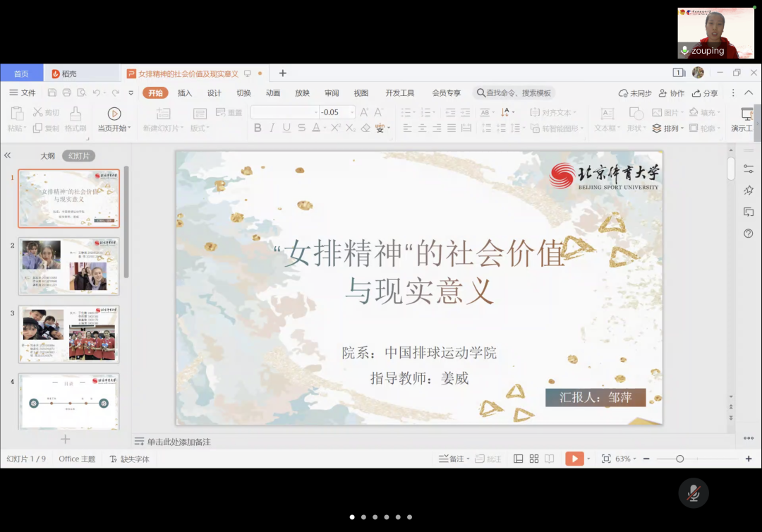The image size is (762, 532).
Task: Toggle underline formatting
Action: (x=286, y=128)
